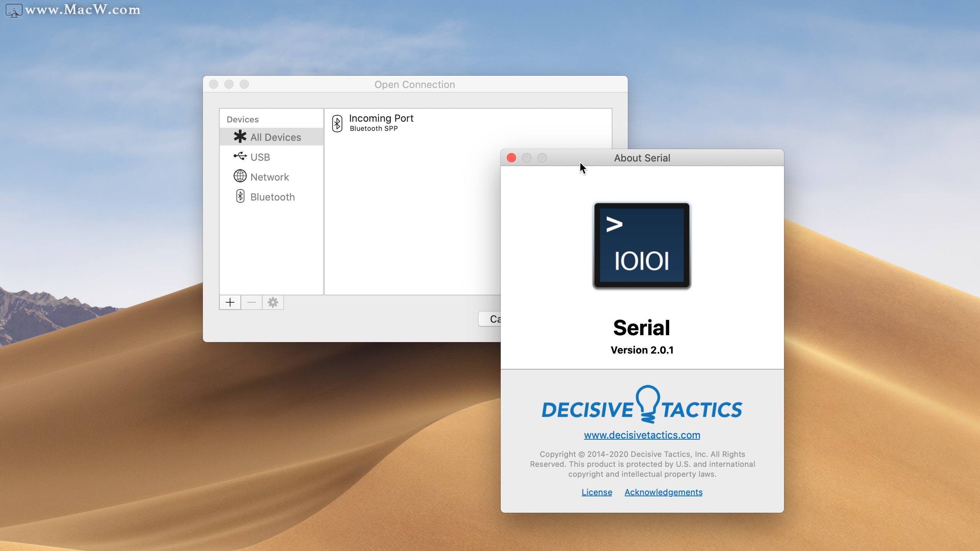Click the Acknowledgements link

tap(663, 492)
